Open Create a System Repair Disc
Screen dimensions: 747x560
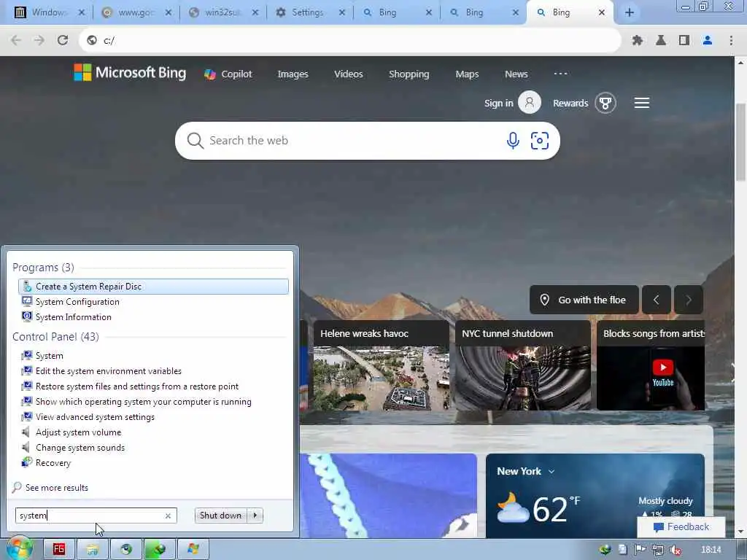coord(153,286)
